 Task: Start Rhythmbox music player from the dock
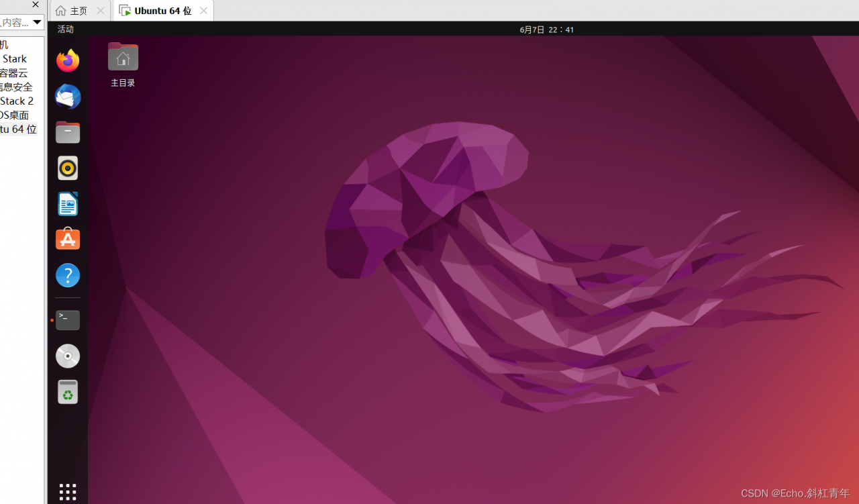point(68,168)
